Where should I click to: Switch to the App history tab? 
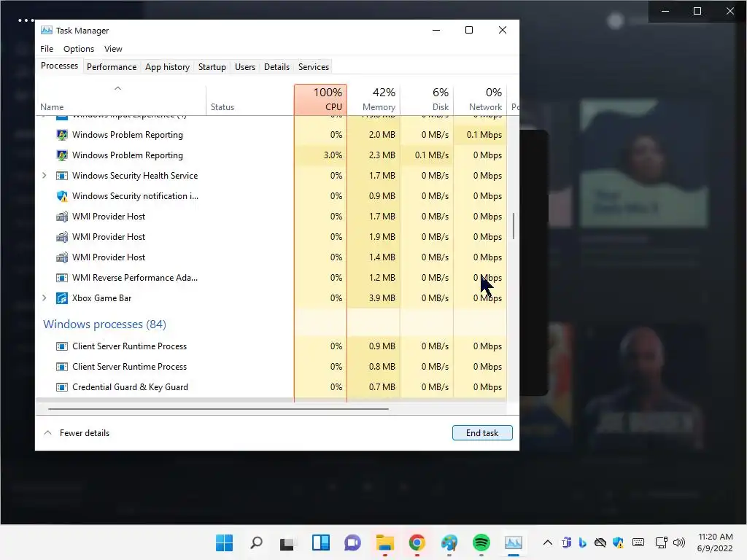click(x=167, y=67)
